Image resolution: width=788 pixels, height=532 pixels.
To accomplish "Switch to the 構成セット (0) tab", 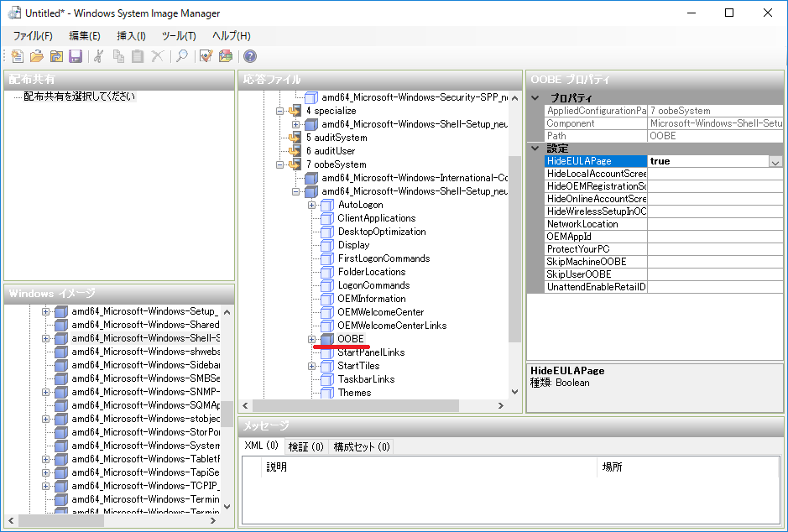I will [x=362, y=446].
